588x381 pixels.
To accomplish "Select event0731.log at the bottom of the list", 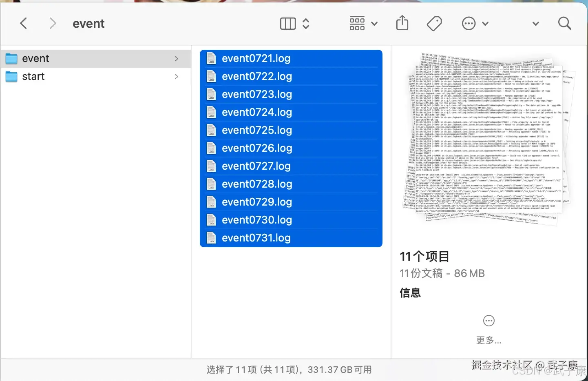I will point(256,237).
